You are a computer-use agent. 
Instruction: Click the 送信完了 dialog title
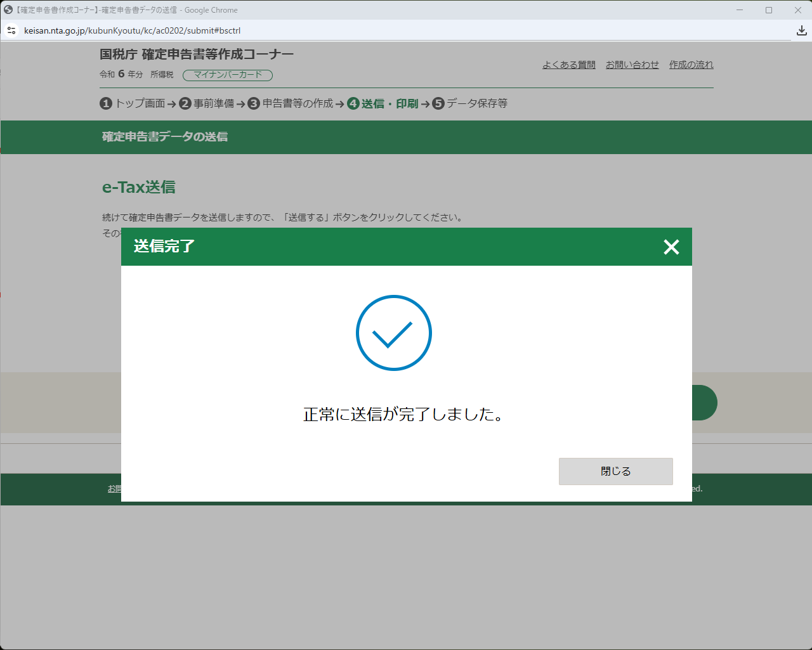click(x=164, y=246)
